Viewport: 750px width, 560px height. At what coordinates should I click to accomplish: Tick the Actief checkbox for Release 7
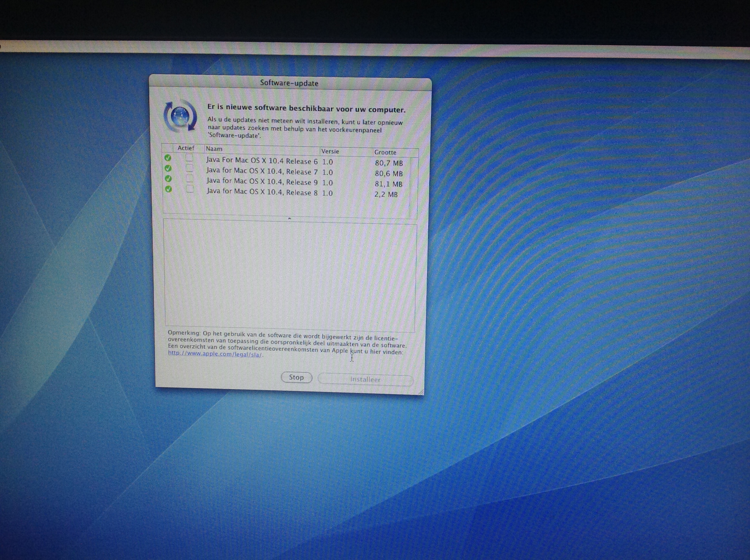click(190, 168)
